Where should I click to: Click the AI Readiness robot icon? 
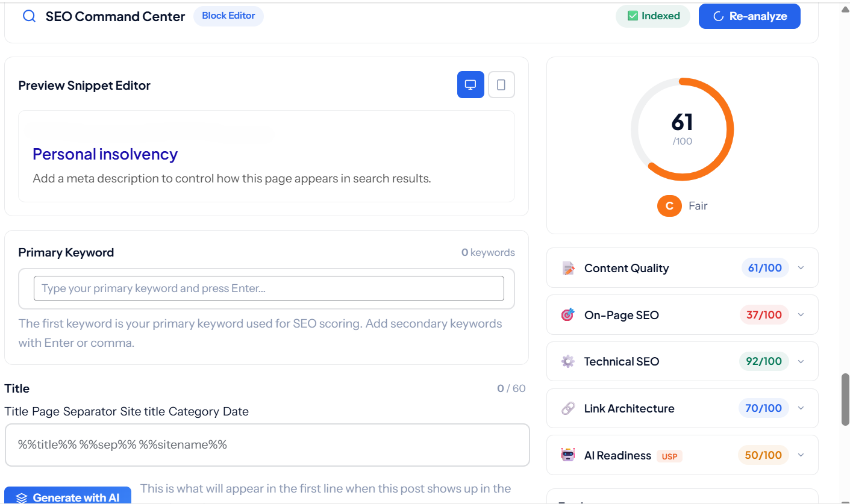pos(568,455)
